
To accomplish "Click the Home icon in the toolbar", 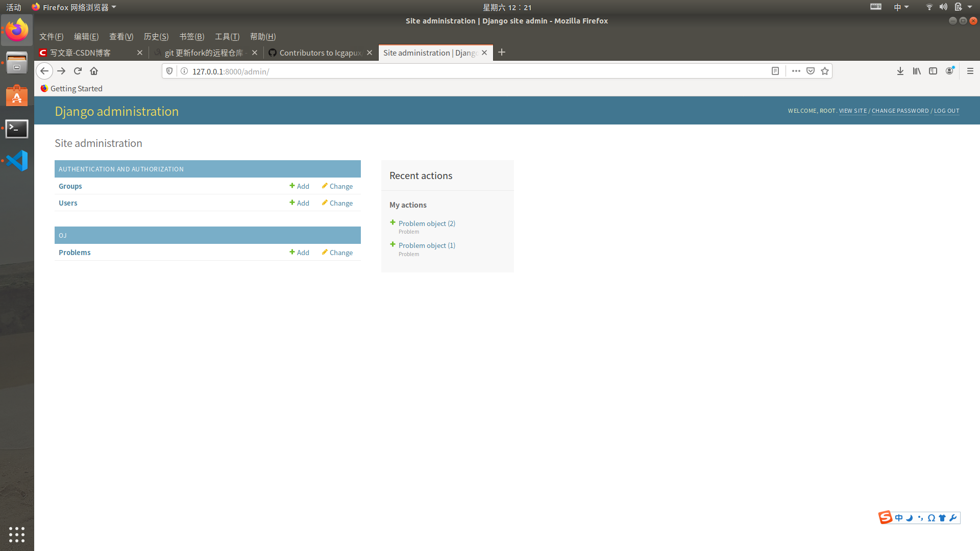I will click(94, 71).
